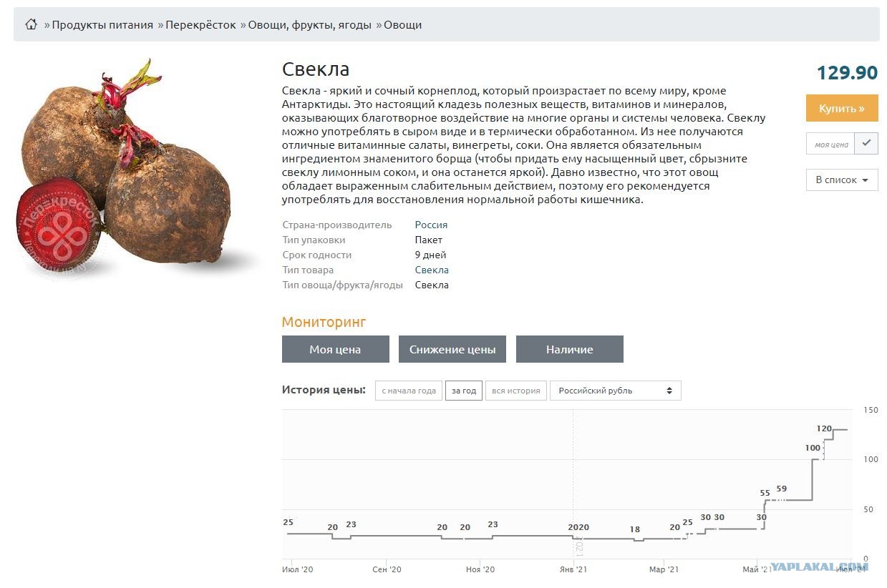Click the Сен '20 axis label
Screen dimensions: 887x588
point(387,569)
